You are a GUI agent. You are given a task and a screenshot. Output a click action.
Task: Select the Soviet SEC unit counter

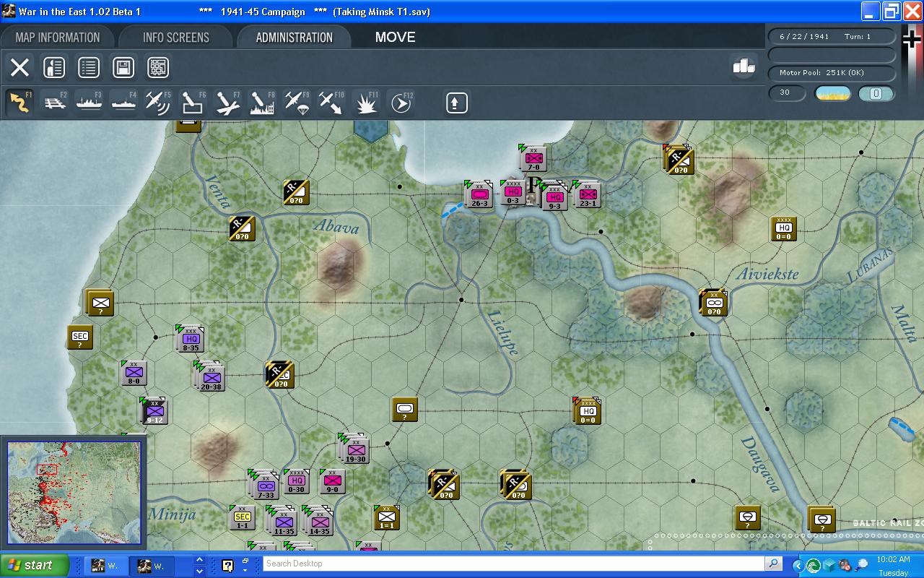80,337
